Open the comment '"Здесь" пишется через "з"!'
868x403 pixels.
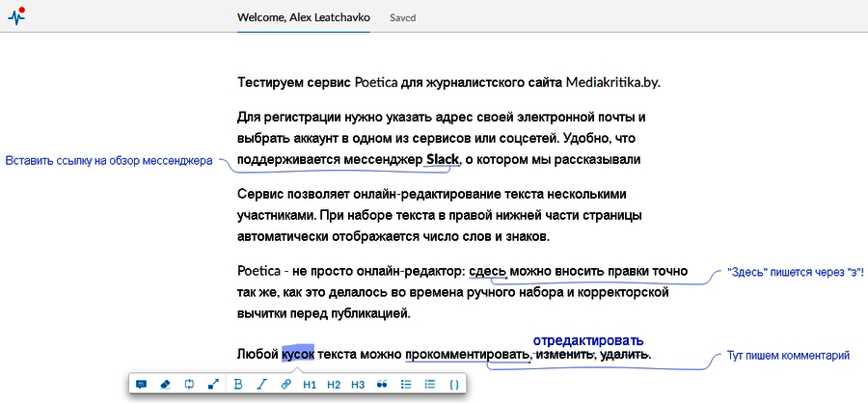tap(795, 272)
